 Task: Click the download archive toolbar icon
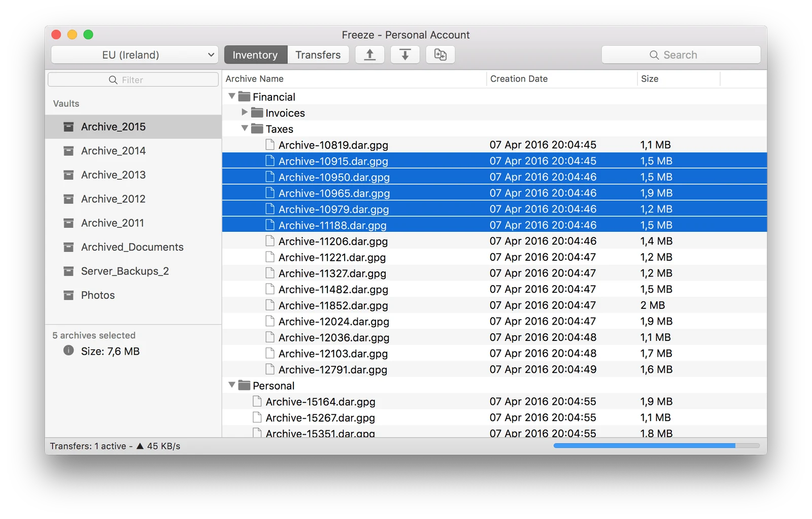pos(405,55)
